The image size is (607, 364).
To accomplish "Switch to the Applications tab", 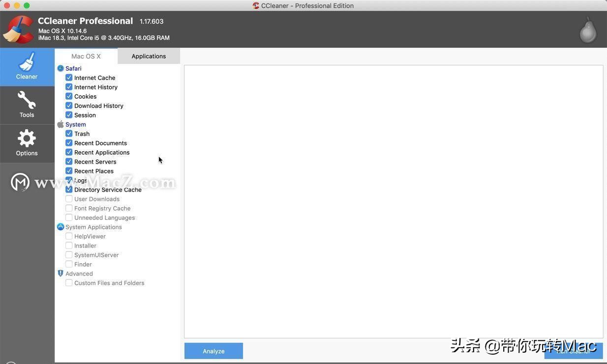I will [149, 56].
